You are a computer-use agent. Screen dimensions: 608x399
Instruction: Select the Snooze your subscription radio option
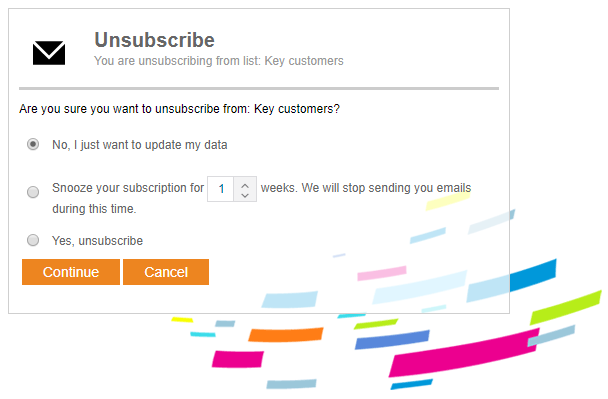(x=33, y=192)
